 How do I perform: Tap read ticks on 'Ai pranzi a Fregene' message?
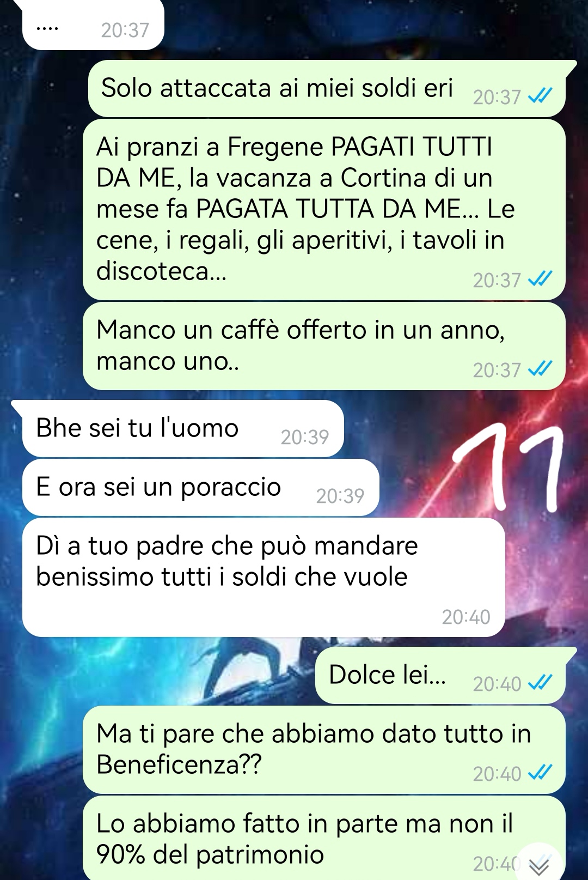point(540,279)
